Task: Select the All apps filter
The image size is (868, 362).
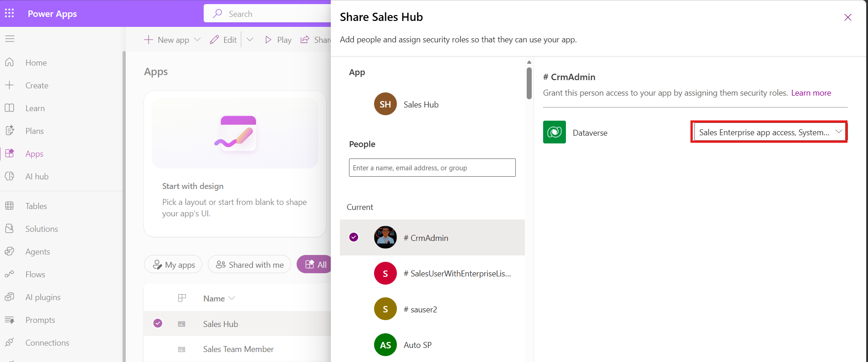Action: click(x=314, y=265)
